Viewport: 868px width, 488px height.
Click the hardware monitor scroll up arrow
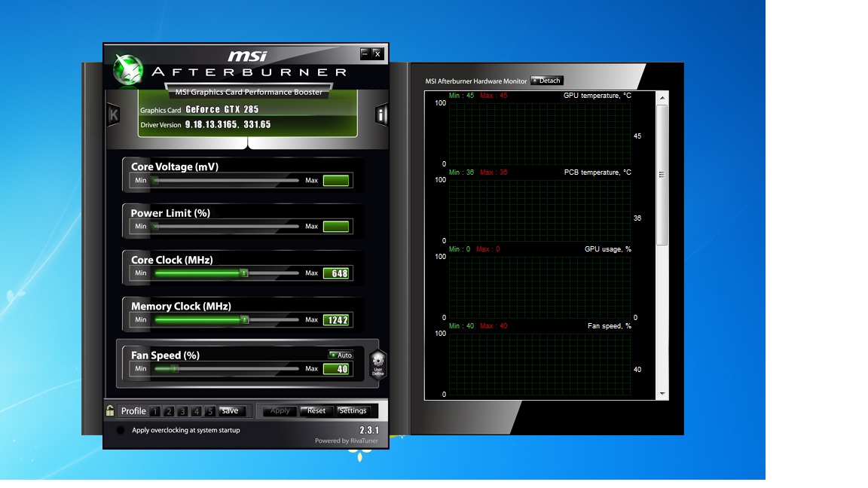click(662, 98)
